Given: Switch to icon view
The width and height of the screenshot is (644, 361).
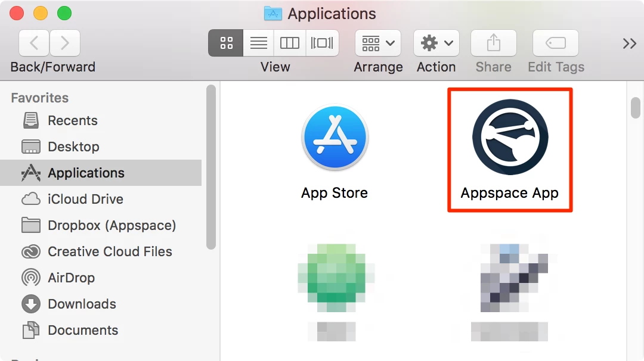Looking at the screenshot, I should pyautogui.click(x=226, y=43).
